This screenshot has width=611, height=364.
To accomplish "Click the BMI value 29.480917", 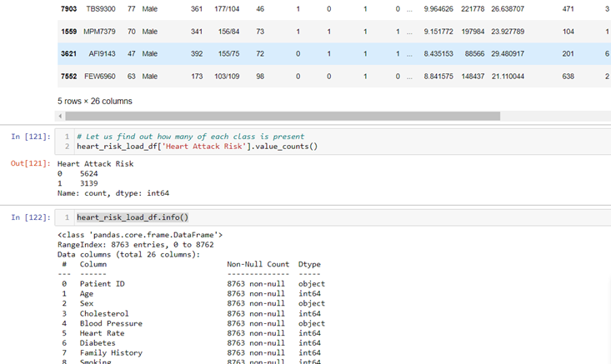I will (508, 53).
